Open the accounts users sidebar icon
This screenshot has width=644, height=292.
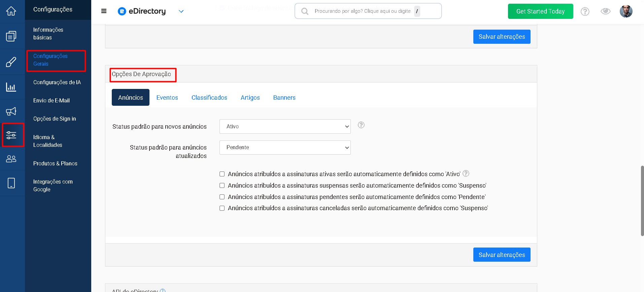(x=11, y=159)
